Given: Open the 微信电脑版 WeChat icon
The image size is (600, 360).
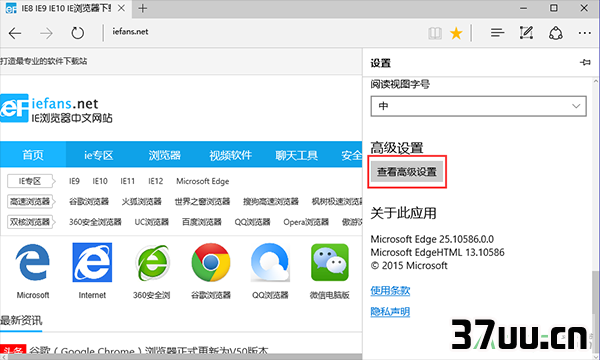Looking at the screenshot, I should [330, 262].
